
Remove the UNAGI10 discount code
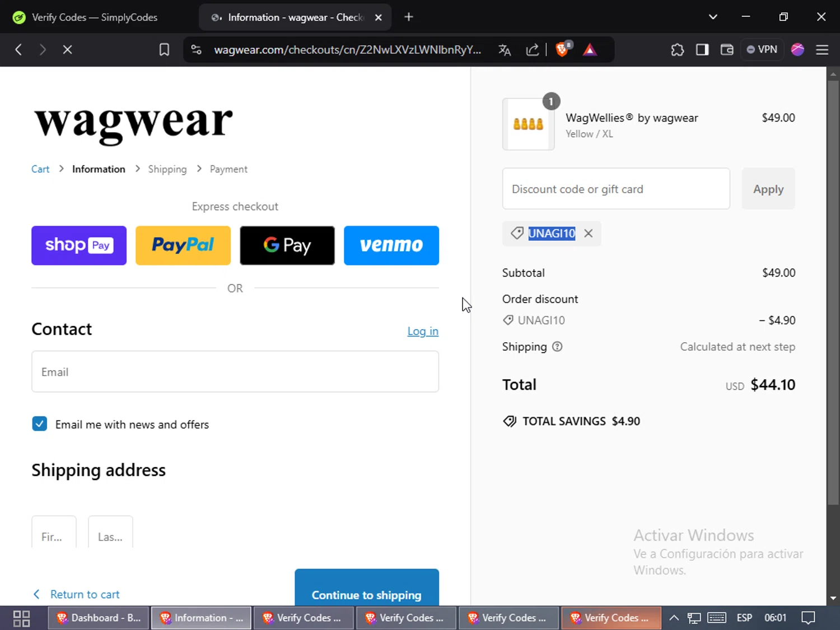click(x=589, y=234)
